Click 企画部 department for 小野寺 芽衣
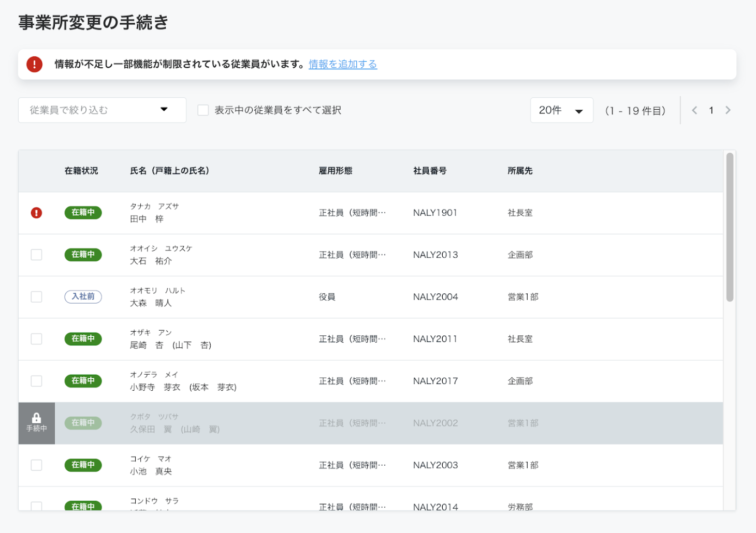This screenshot has height=533, width=756. tap(520, 381)
